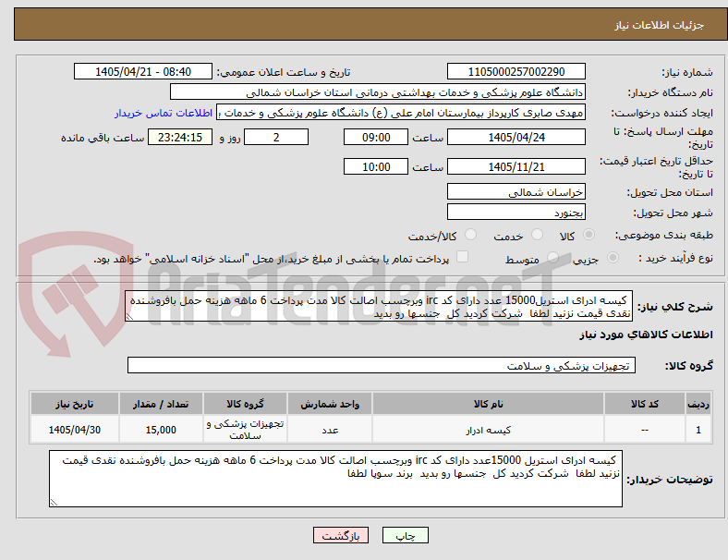Click the چاپ (print) button
728x560 pixels.
pyautogui.click(x=405, y=535)
